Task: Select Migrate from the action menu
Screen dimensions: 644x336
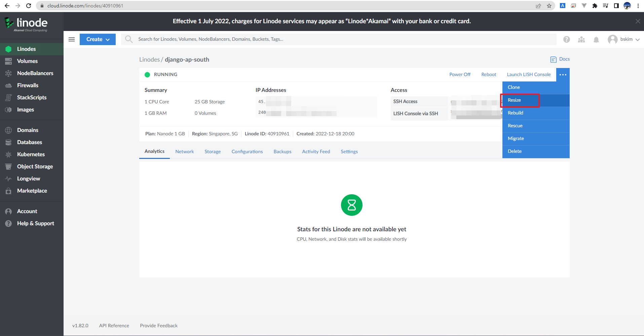Action: (x=536, y=139)
